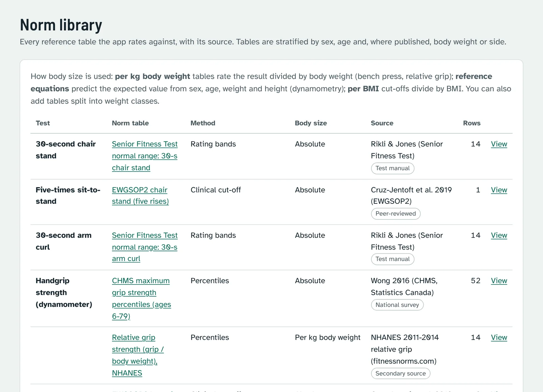The image size is (543, 392).
Task: Click View for Five-times sit-to-stand row
Action: pyautogui.click(x=499, y=190)
